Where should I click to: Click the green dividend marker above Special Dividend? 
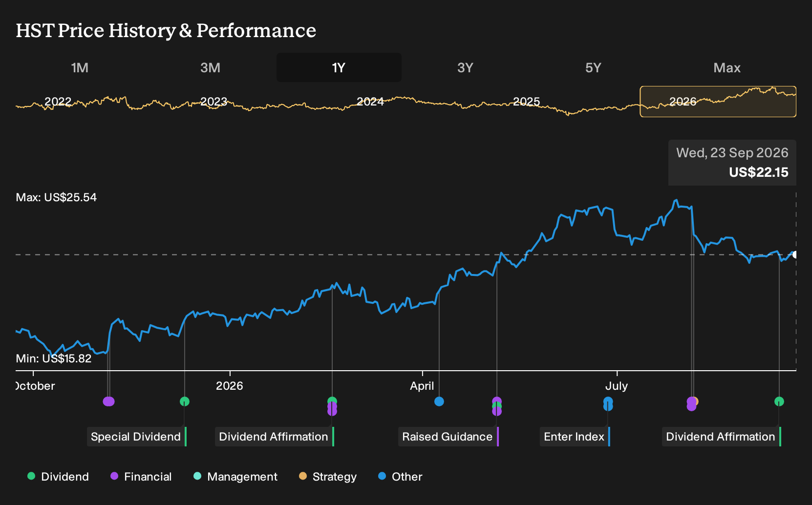(x=185, y=401)
